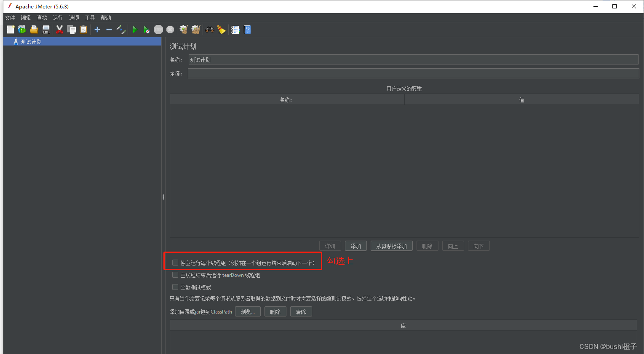Minimize the JMeter window
Screen dimensions: 644x354
(x=596, y=6)
